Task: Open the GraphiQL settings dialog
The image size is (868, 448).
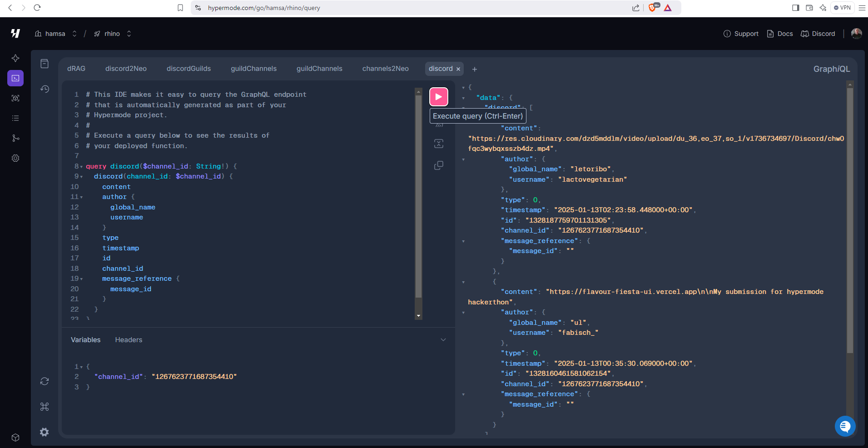Action: pyautogui.click(x=45, y=432)
